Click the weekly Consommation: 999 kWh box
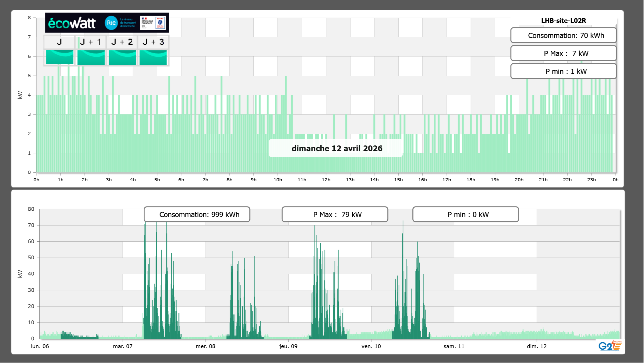644x363 pixels. pos(197,214)
